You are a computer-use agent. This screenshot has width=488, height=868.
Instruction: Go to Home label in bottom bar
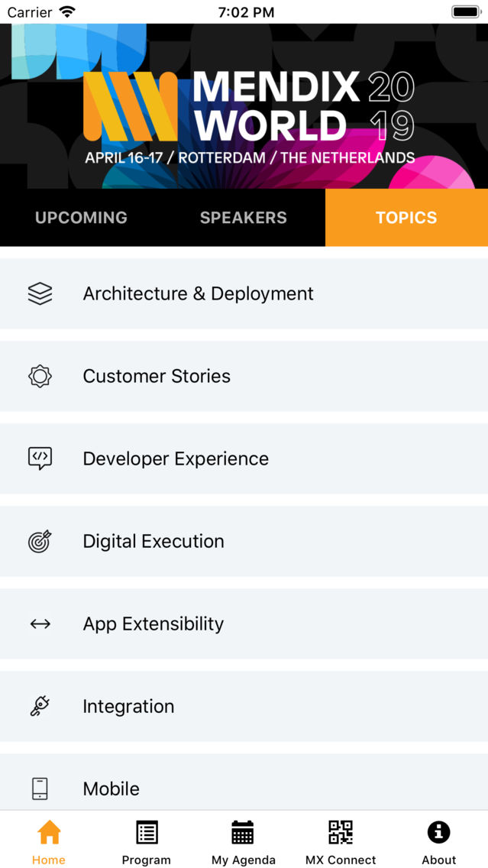[x=49, y=860]
